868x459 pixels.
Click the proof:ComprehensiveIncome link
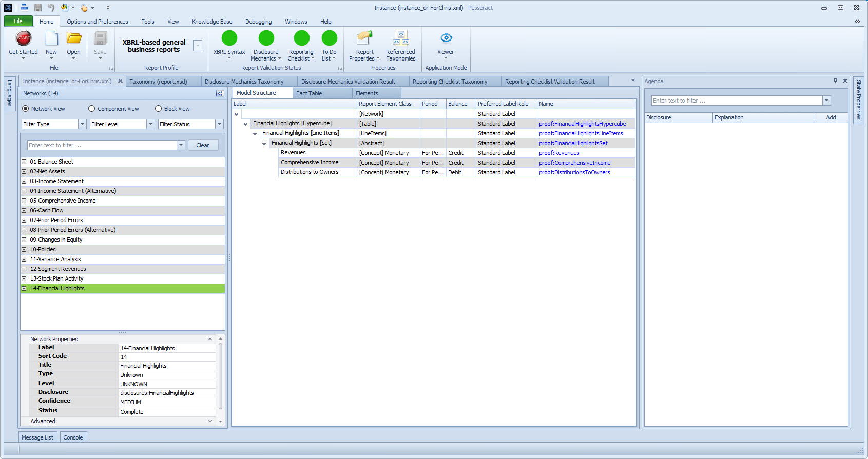tap(575, 163)
